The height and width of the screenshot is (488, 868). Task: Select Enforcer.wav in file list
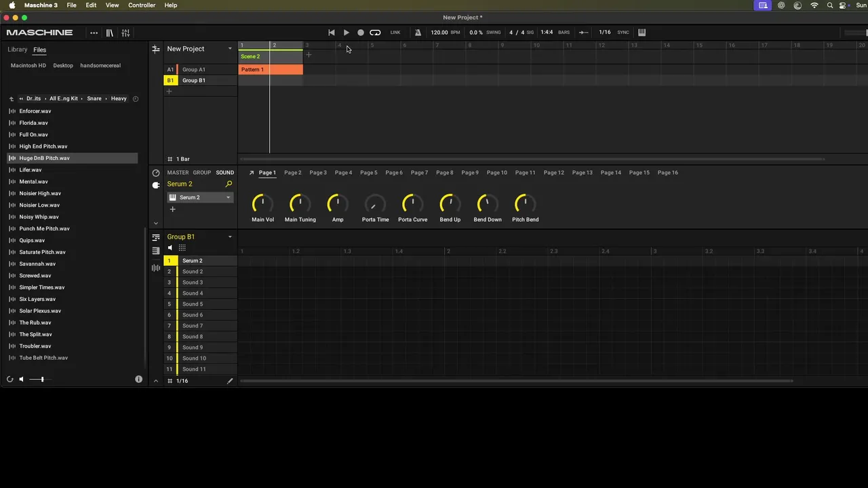coord(73,111)
